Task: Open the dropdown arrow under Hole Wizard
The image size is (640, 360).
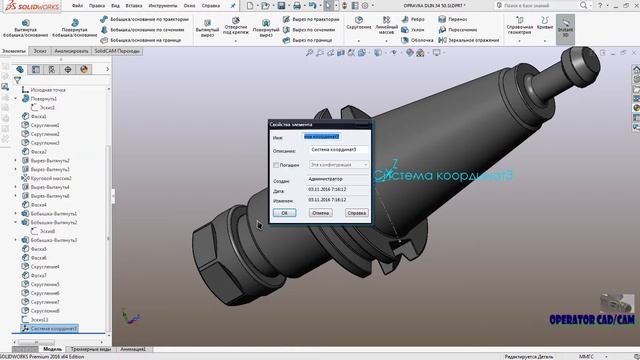Action: (236, 41)
